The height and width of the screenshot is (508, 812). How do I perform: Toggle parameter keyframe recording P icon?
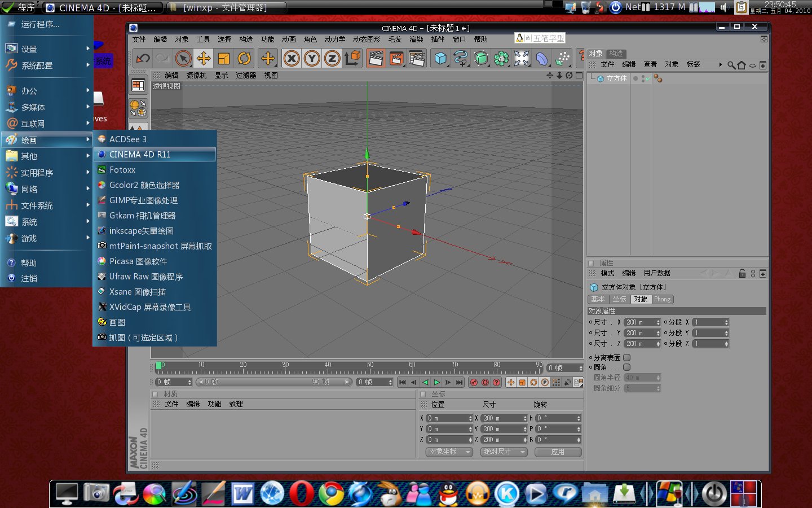[x=545, y=382]
